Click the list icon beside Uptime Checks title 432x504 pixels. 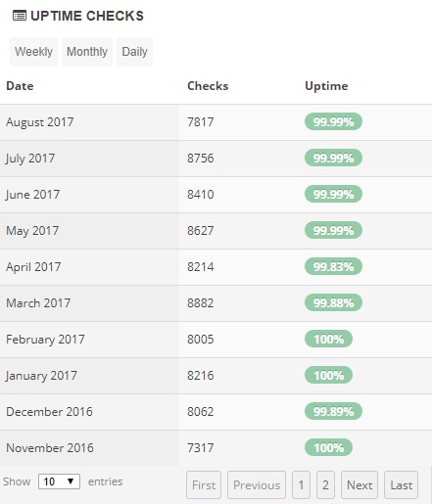20,16
